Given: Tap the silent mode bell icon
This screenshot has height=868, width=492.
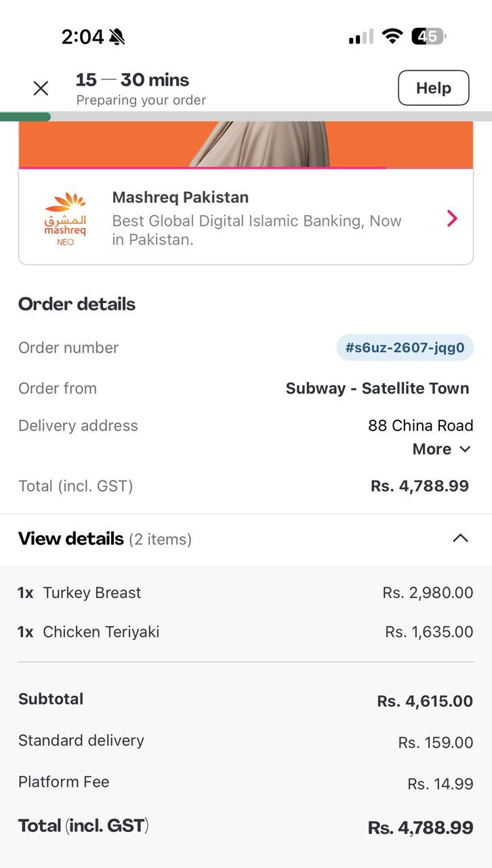Looking at the screenshot, I should coord(117,37).
